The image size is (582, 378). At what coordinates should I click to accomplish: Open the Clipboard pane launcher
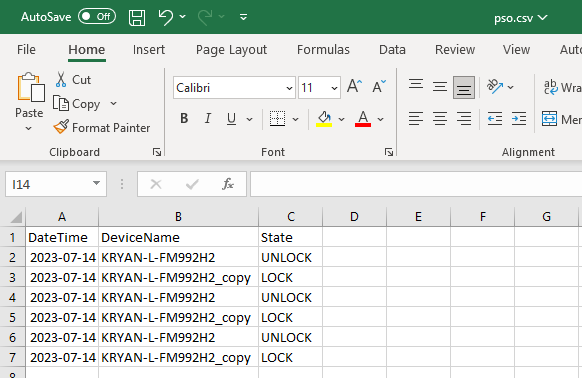[x=157, y=152]
